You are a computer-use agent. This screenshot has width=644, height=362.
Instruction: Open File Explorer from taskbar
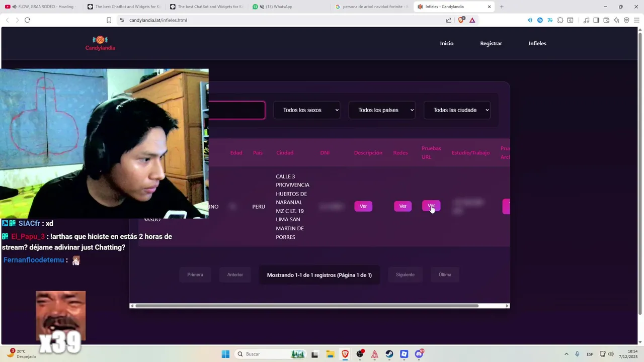[x=330, y=354]
